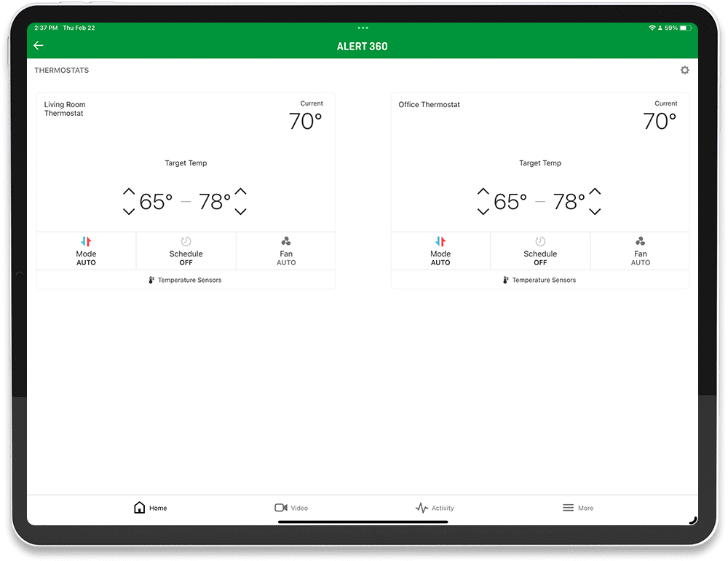Change Office Thermostat Mode AUTO
The width and height of the screenshot is (728, 561).
440,251
